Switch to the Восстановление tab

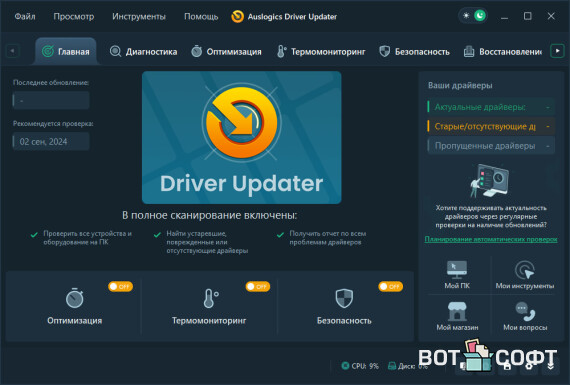click(502, 52)
